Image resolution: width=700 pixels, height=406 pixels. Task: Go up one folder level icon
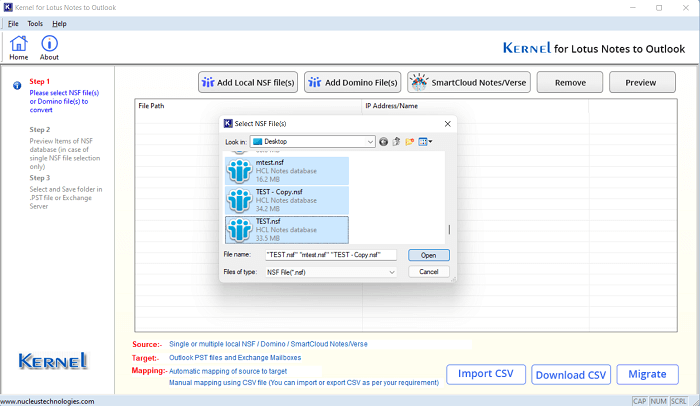click(x=396, y=142)
